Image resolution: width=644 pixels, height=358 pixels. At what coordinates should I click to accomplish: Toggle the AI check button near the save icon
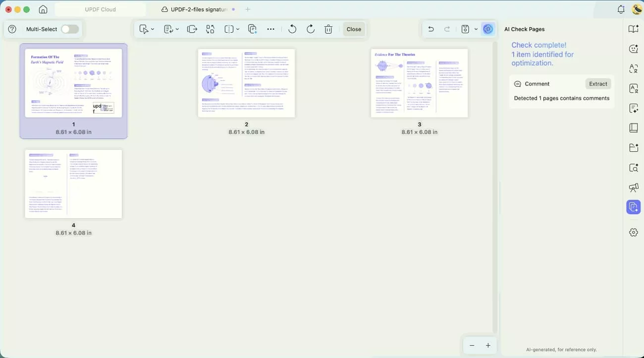pyautogui.click(x=488, y=29)
